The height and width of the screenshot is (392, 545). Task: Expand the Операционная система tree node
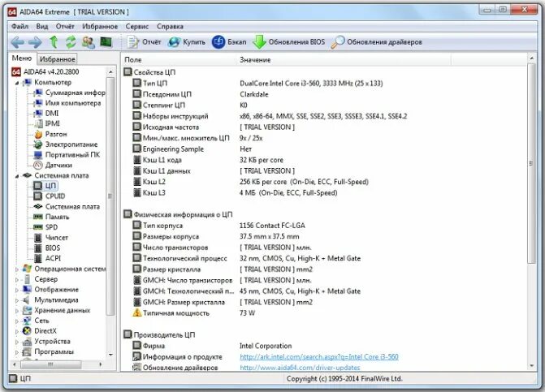[17, 269]
